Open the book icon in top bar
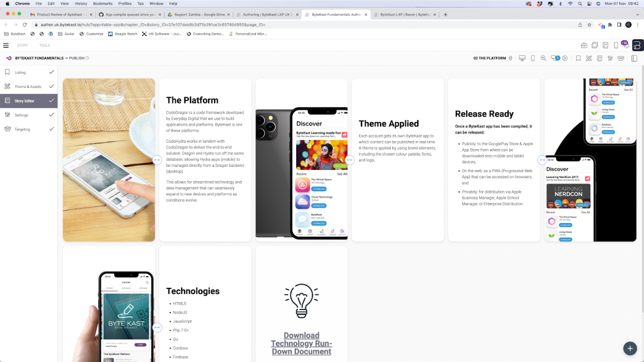Image resolution: width=644 pixels, height=362 pixels. tap(605, 46)
